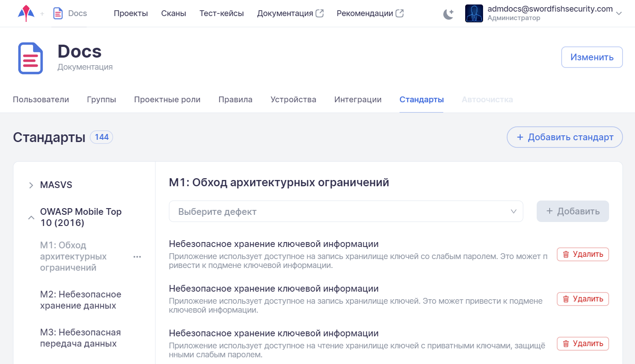Screen dimensions: 635x364
Task: Open the Правила tab
Action: coord(235,100)
